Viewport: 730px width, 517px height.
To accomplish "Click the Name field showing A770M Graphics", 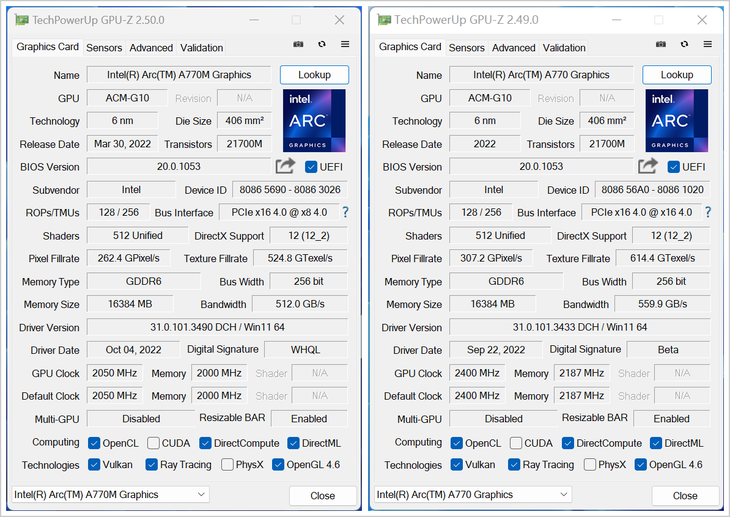I will point(179,75).
